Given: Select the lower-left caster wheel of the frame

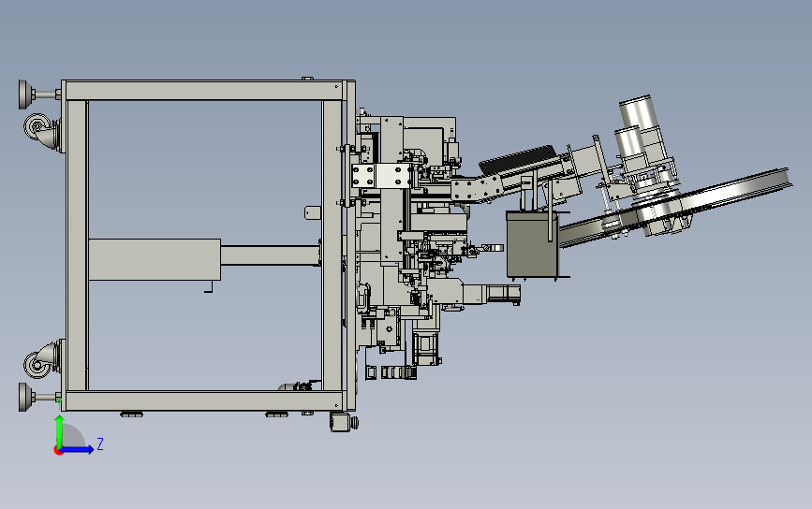Looking at the screenshot, I should pyautogui.click(x=37, y=364).
